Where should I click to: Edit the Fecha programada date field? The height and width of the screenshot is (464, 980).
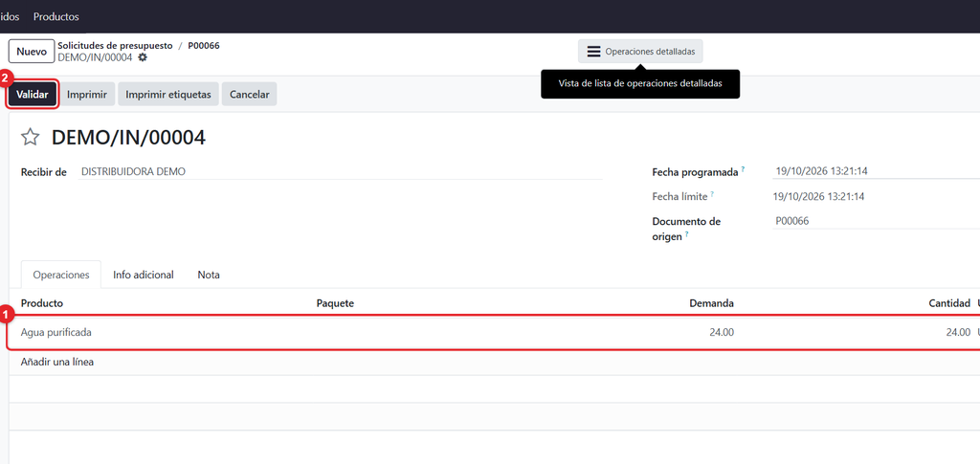click(x=876, y=171)
